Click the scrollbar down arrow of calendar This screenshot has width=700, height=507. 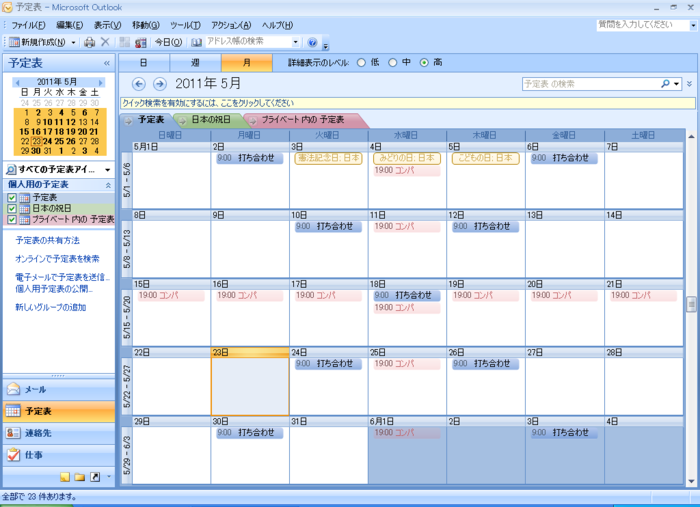tap(691, 482)
